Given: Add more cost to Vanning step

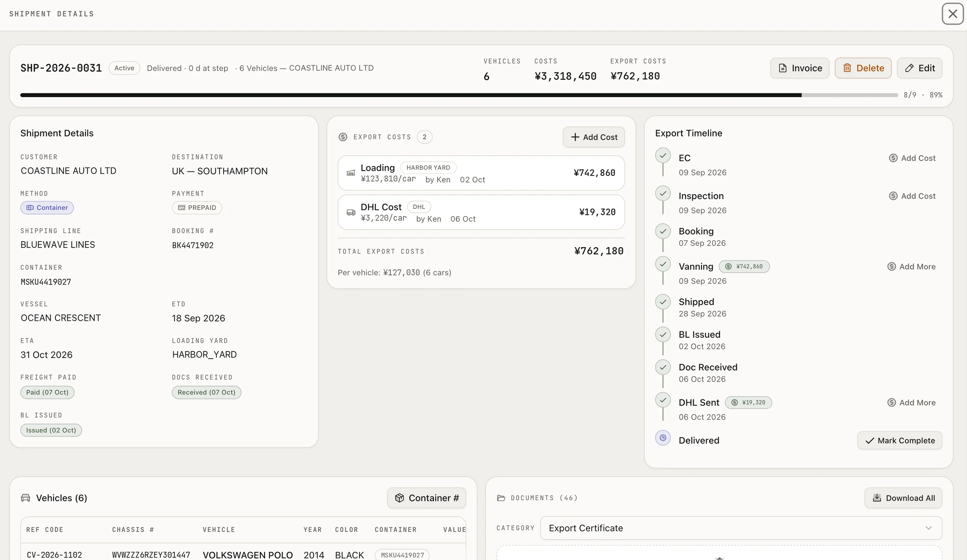Looking at the screenshot, I should click(911, 267).
